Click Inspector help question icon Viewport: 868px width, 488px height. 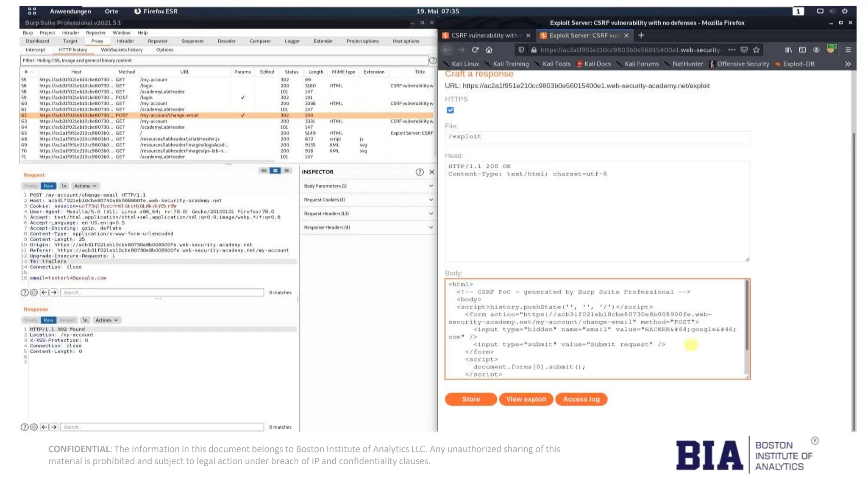419,172
